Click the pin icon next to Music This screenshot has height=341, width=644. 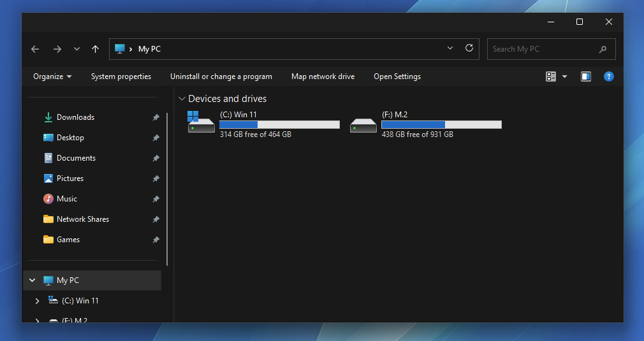[x=156, y=199]
